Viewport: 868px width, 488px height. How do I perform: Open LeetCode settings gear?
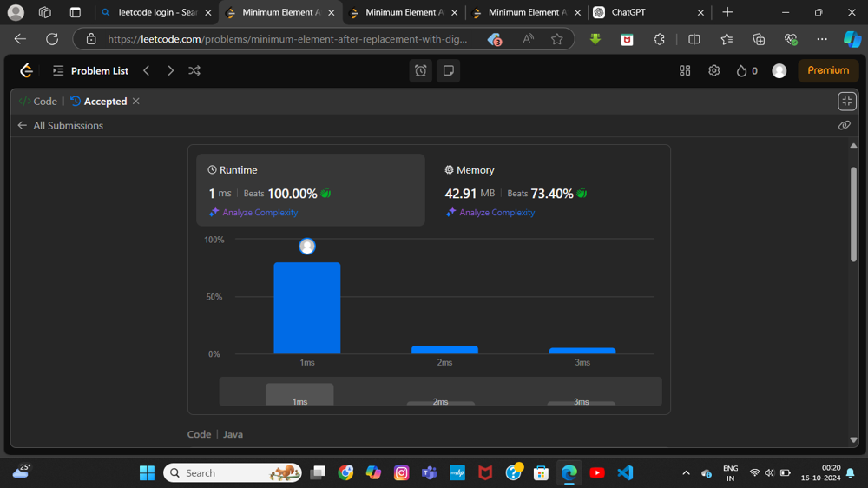pos(714,70)
